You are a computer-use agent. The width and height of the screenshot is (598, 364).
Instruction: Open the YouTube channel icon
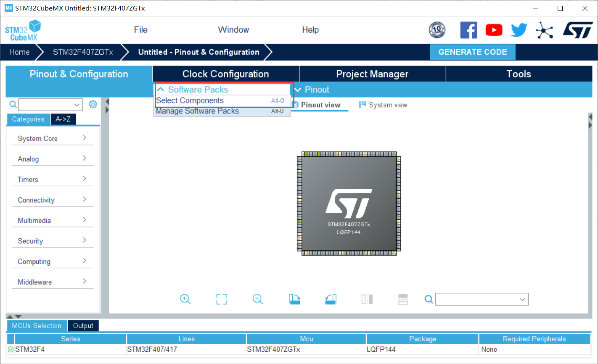tap(494, 30)
